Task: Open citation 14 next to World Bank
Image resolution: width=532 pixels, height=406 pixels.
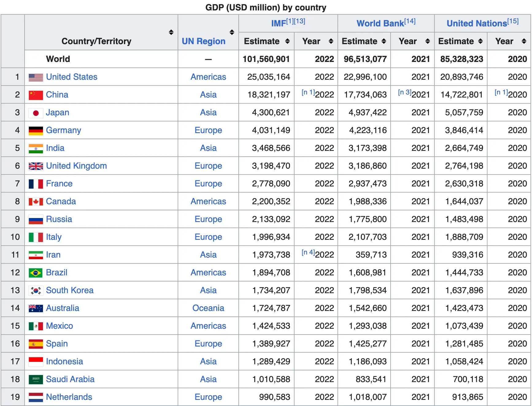Action: tap(410, 21)
